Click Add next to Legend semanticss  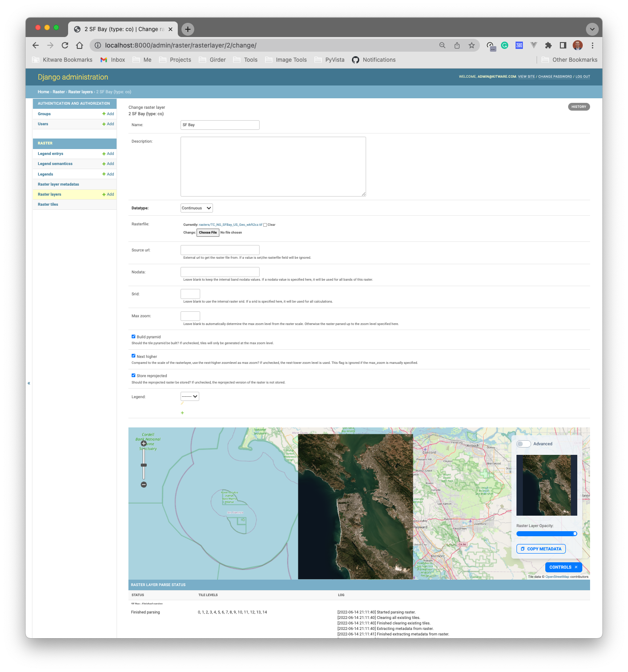point(108,164)
